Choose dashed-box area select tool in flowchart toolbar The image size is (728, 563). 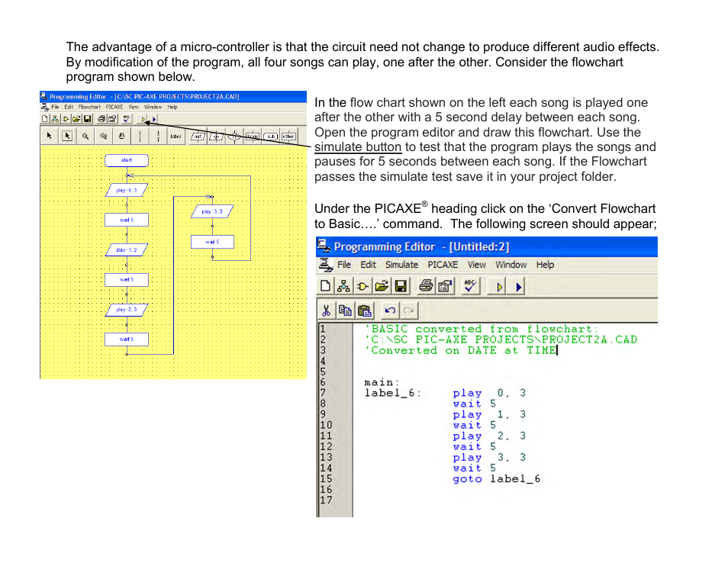pyautogui.click(x=67, y=136)
